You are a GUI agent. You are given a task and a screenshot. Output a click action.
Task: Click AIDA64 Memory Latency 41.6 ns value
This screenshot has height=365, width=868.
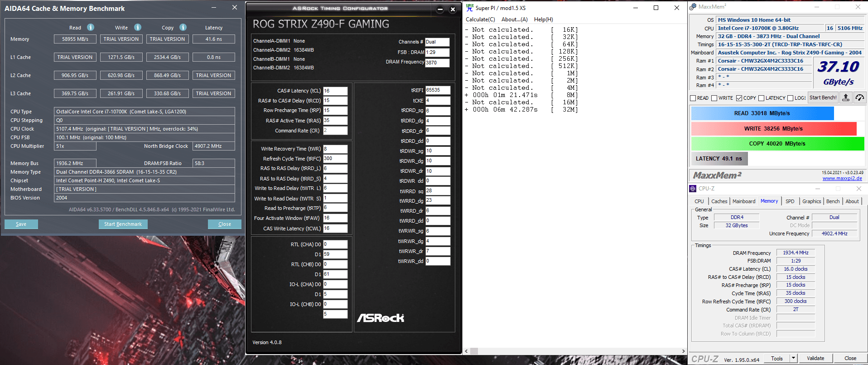tap(214, 39)
